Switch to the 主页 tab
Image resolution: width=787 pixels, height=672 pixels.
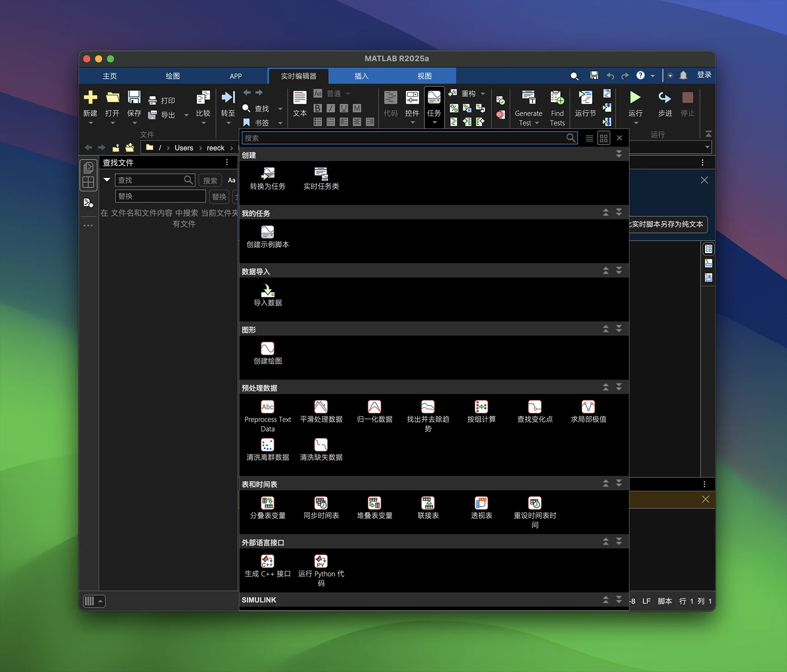(x=110, y=76)
